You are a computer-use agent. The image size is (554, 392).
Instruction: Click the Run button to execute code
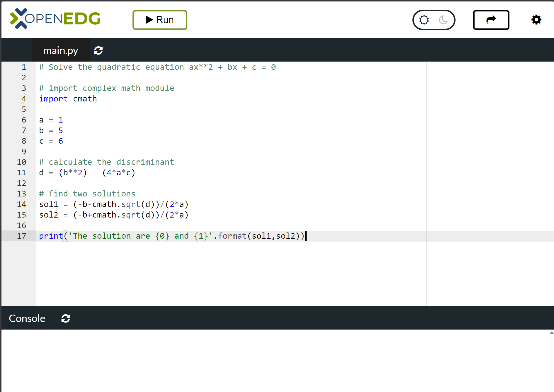(x=160, y=20)
